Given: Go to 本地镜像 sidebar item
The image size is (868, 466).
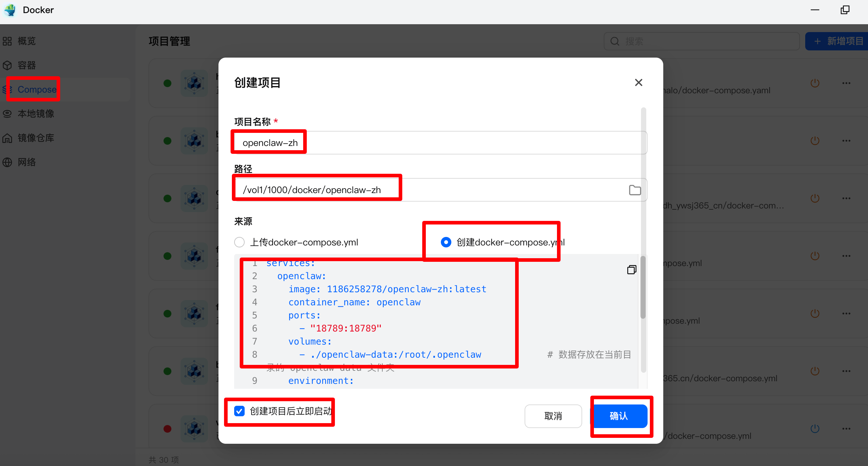Looking at the screenshot, I should (35, 114).
